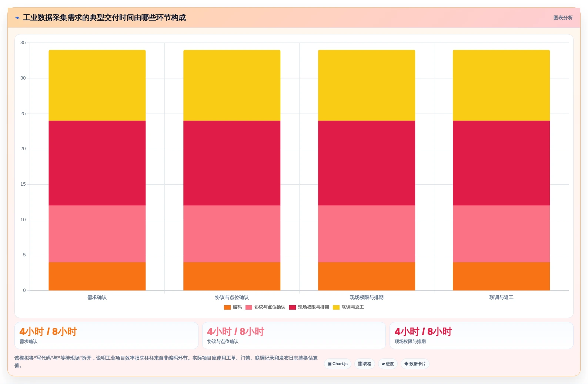Click the 进度 tag chip
The height and width of the screenshot is (384, 588).
(388, 364)
